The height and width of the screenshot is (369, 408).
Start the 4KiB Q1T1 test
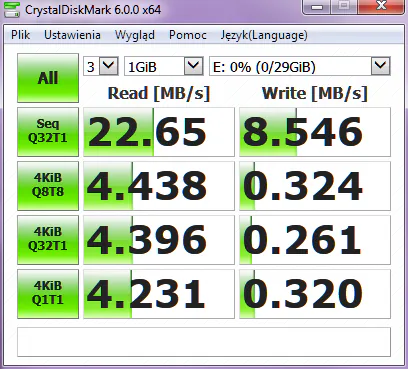point(48,294)
